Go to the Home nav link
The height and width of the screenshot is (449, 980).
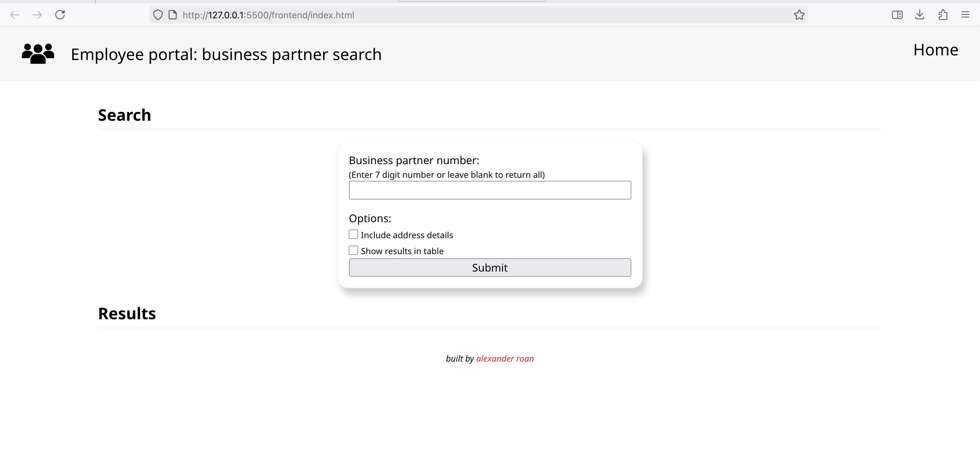tap(935, 50)
